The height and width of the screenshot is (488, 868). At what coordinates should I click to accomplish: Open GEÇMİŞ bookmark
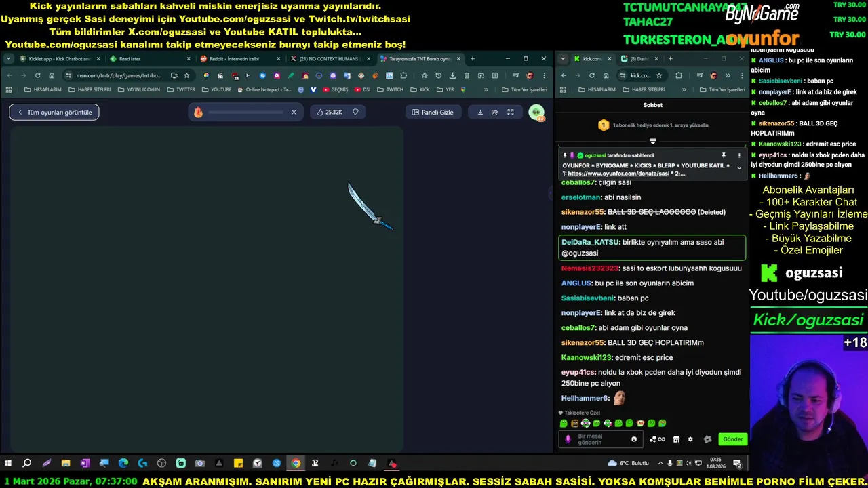tap(336, 89)
